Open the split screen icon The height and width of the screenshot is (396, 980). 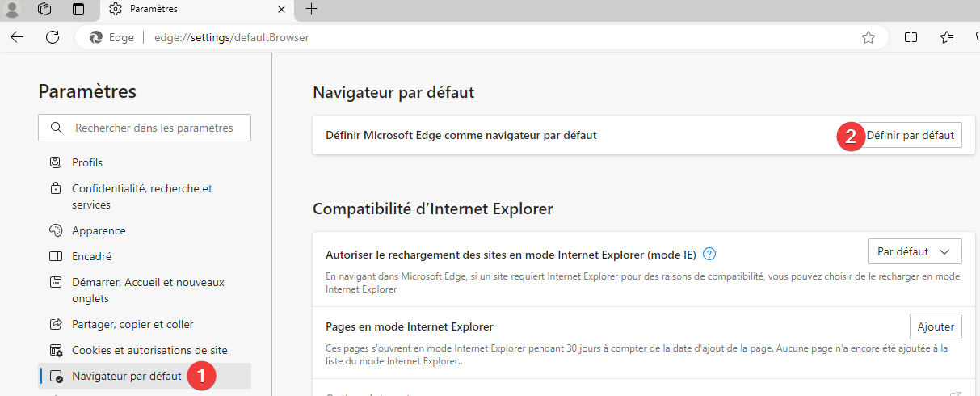[911, 37]
